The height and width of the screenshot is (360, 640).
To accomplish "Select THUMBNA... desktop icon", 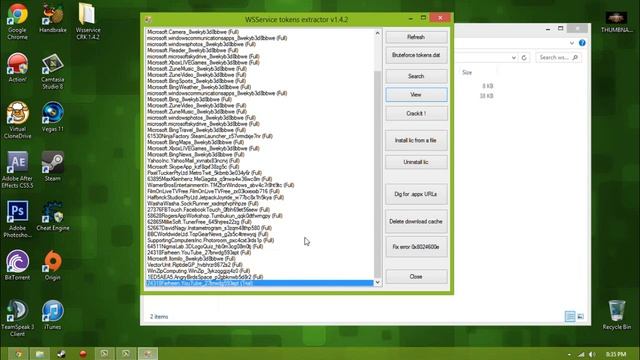I will coord(616,22).
